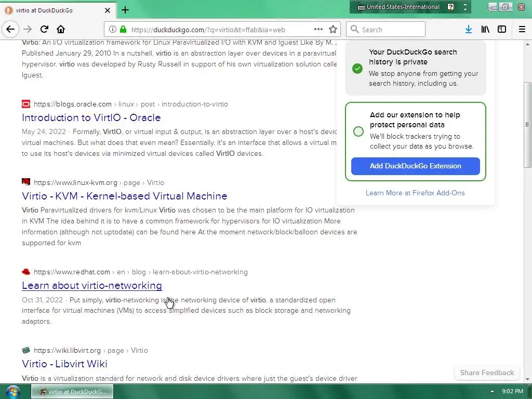Click Add DuckDuckGo Extension button
Image resolution: width=532 pixels, height=399 pixels.
(415, 166)
